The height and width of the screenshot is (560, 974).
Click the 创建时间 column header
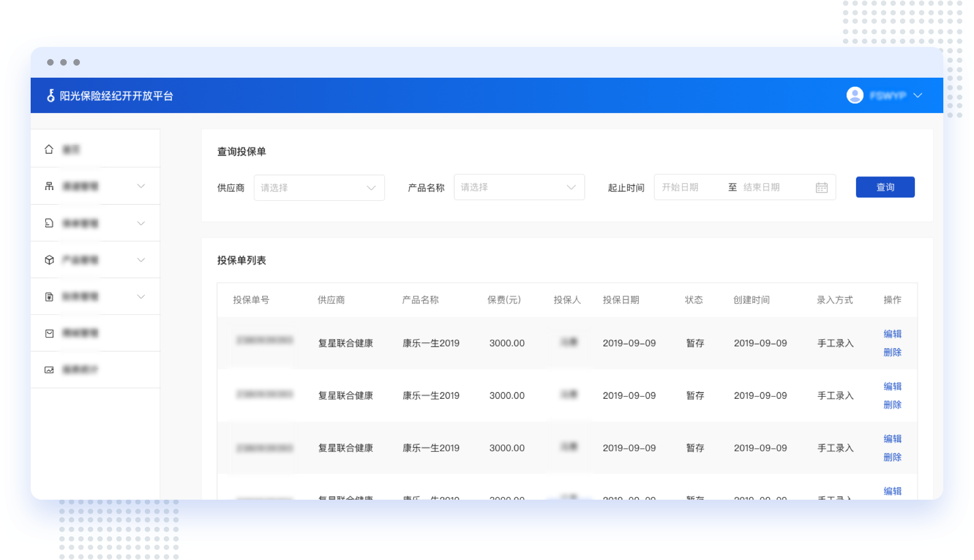point(751,300)
